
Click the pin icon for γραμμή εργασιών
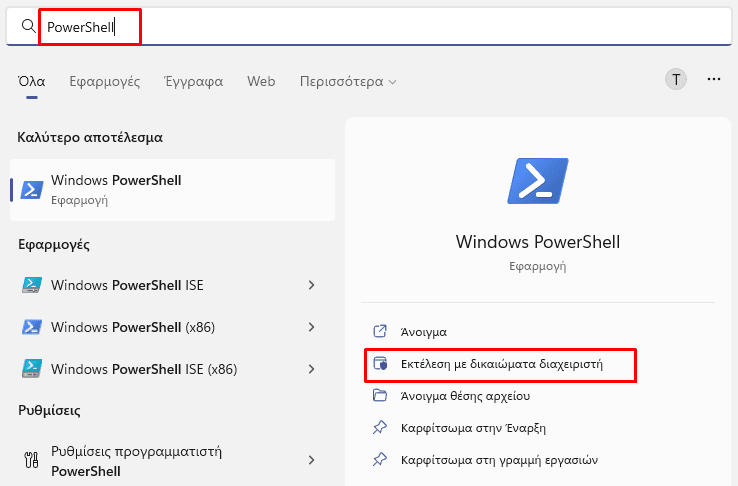click(x=380, y=459)
